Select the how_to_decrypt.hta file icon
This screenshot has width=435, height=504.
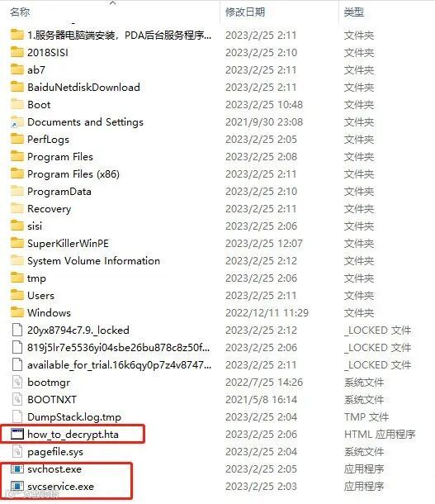tap(17, 434)
